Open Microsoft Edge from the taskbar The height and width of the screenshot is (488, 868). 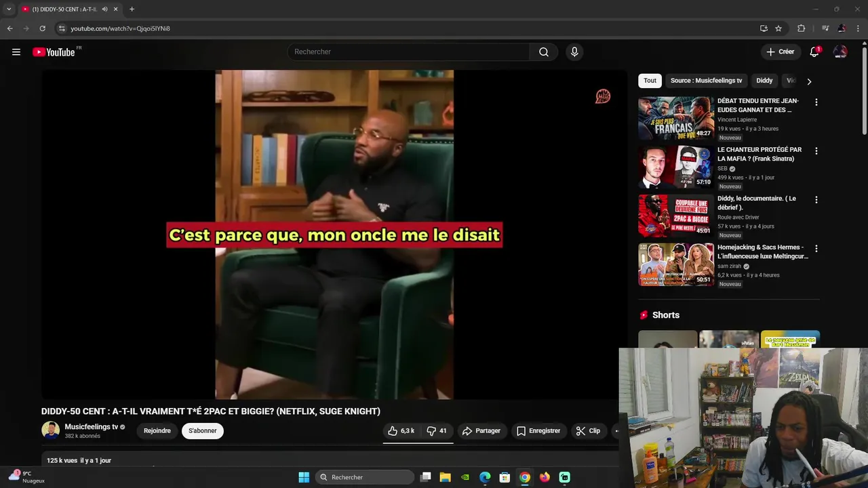(x=485, y=477)
